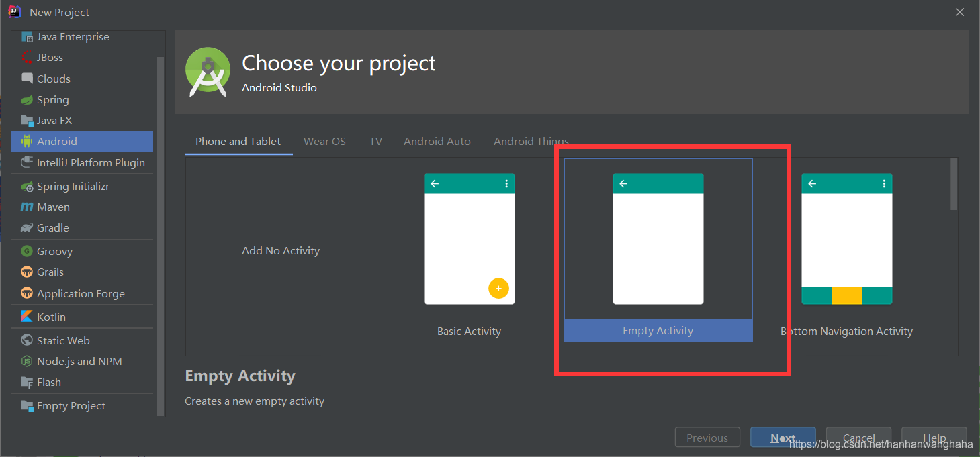Screen dimensions: 980x457
Task: Click the Static Web globe icon
Action: tap(27, 340)
